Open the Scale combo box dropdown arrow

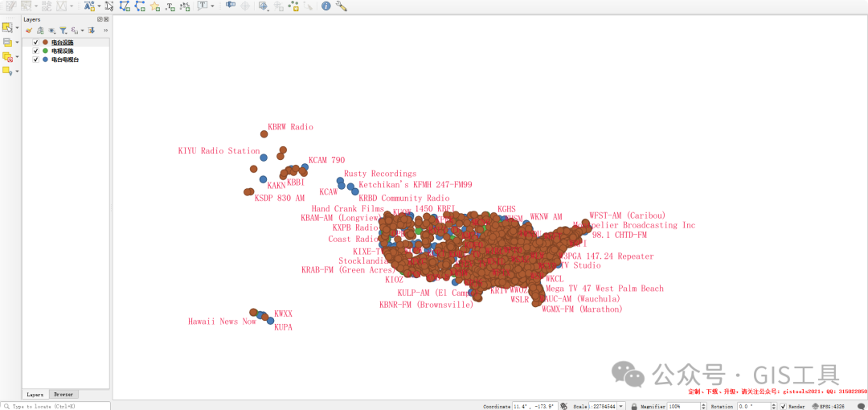tap(621, 406)
